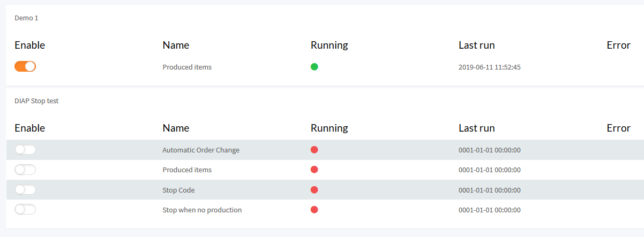This screenshot has height=237, width=644.
Task: Click red status dot for DIAP Produced items
Action: point(314,170)
